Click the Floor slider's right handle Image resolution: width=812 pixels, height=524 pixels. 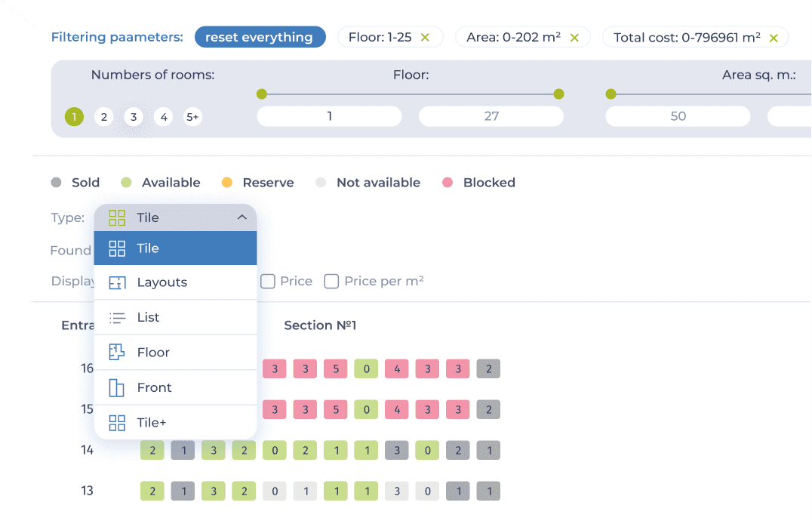point(558,94)
